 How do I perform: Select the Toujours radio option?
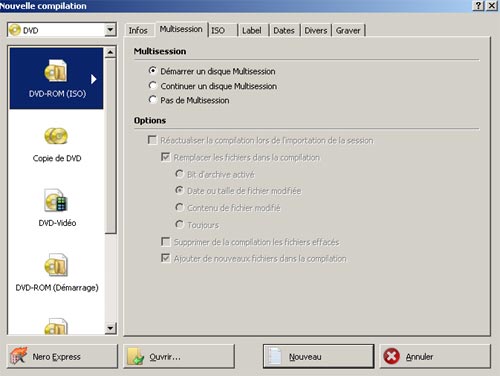point(179,224)
